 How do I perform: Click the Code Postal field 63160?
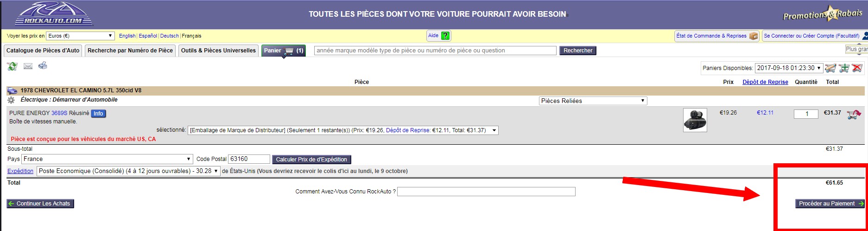249,159
